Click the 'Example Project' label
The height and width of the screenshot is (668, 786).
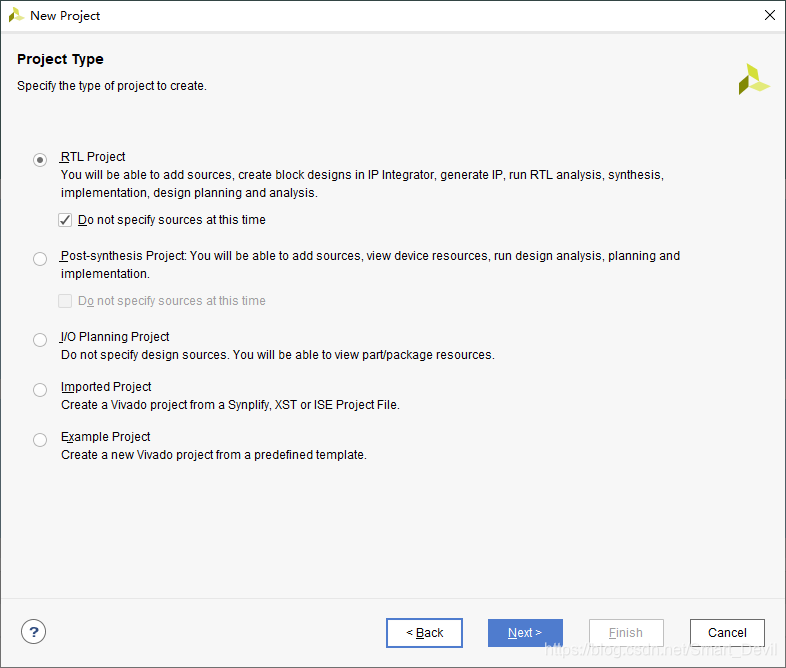(105, 437)
